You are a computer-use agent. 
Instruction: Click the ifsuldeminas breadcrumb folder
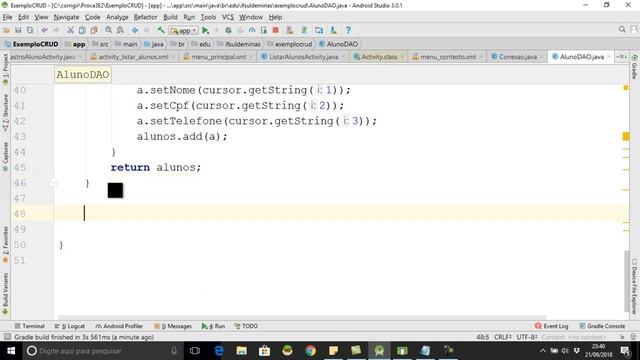[239, 44]
